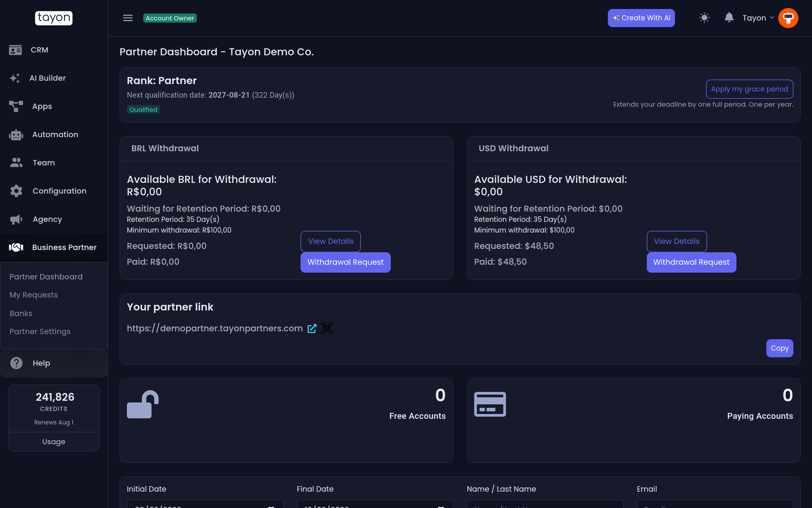View Details for BRL Withdrawal
Image resolution: width=812 pixels, height=508 pixels.
click(x=330, y=241)
